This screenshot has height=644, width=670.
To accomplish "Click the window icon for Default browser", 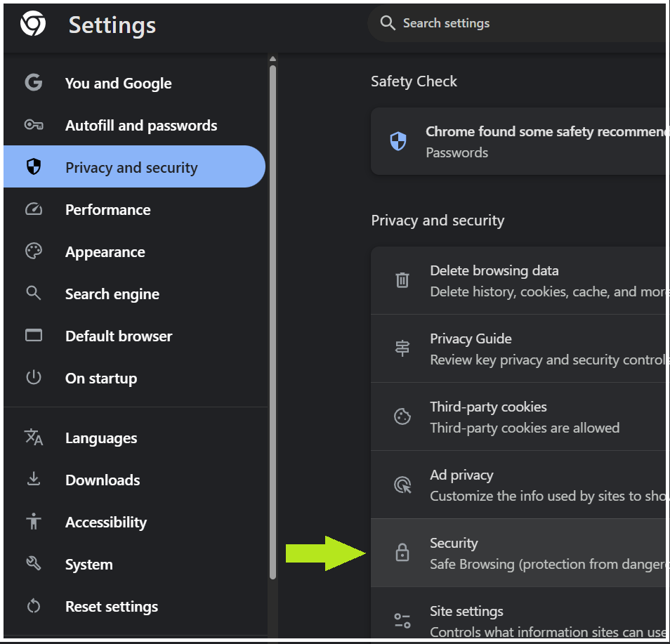I will 33,336.
